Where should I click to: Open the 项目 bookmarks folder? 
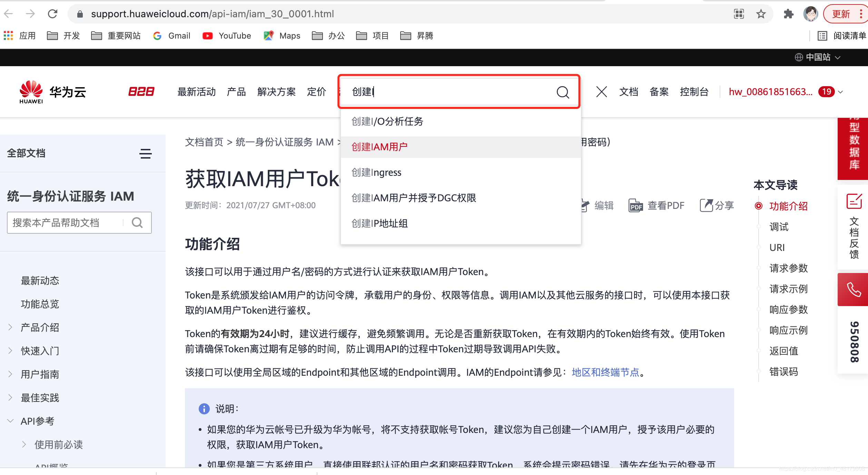[x=372, y=36]
